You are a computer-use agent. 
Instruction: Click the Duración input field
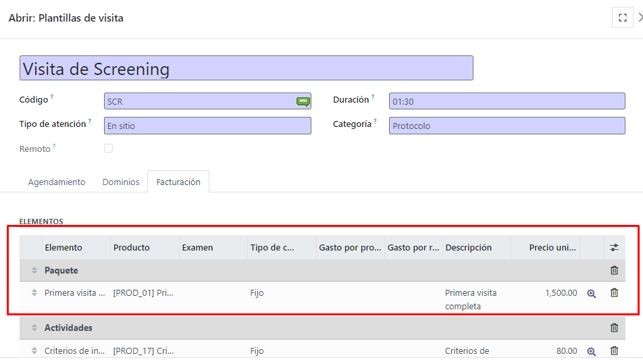click(507, 101)
